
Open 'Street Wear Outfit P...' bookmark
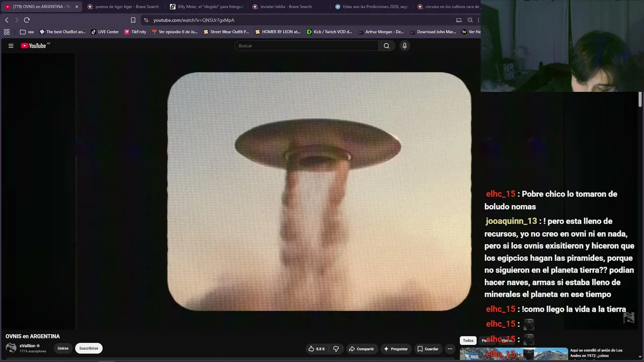pos(226,32)
